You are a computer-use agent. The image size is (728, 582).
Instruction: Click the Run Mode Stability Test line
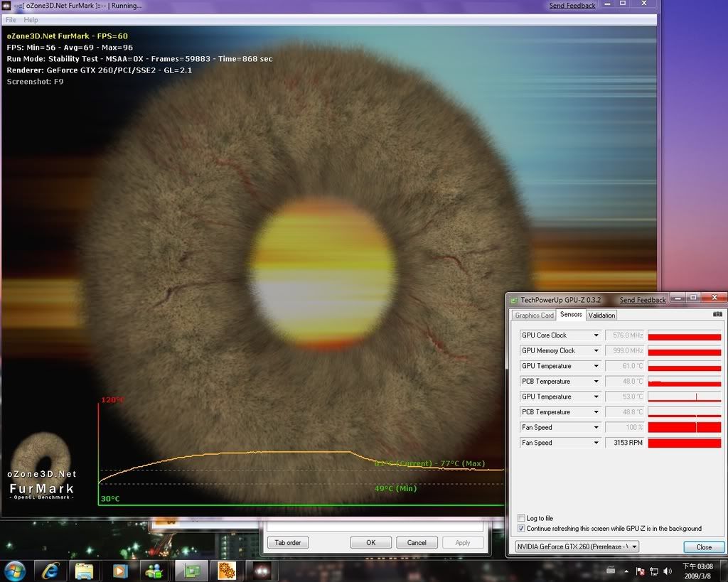139,59
